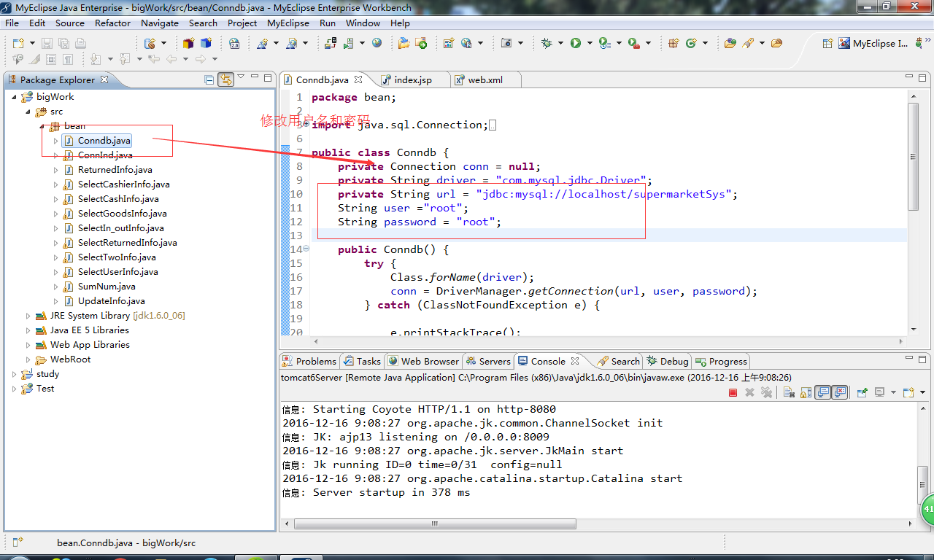Click the Run External Tools icon
Viewport: 934px width, 560px height.
(633, 43)
